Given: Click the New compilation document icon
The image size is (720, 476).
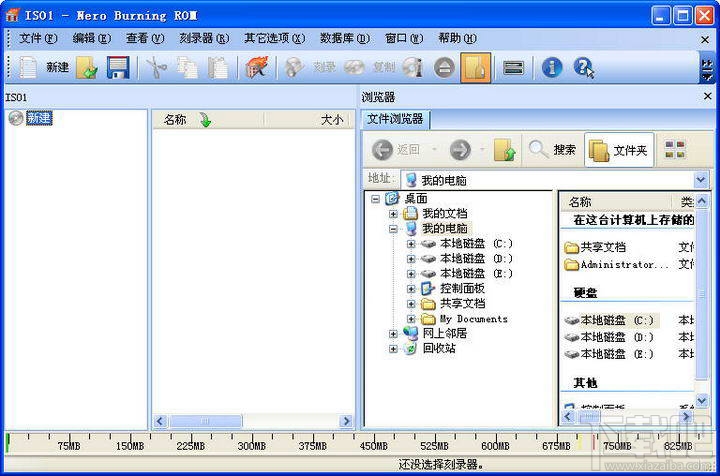Looking at the screenshot, I should pos(28,67).
